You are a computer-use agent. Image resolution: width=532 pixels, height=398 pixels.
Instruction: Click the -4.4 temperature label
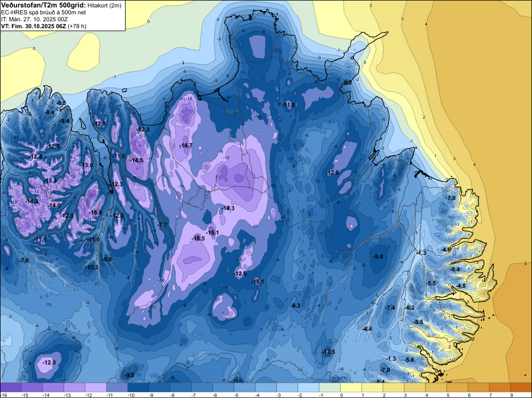point(367,329)
